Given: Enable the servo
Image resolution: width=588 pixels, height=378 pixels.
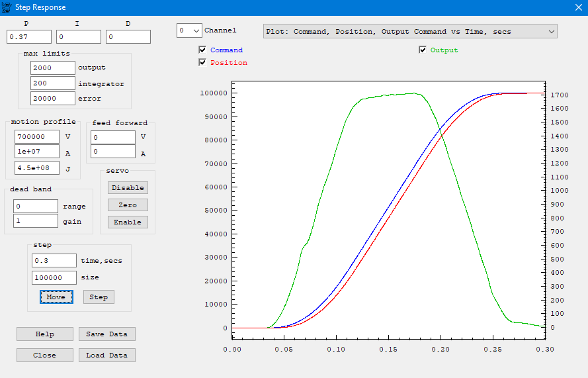Looking at the screenshot, I should 128,222.
